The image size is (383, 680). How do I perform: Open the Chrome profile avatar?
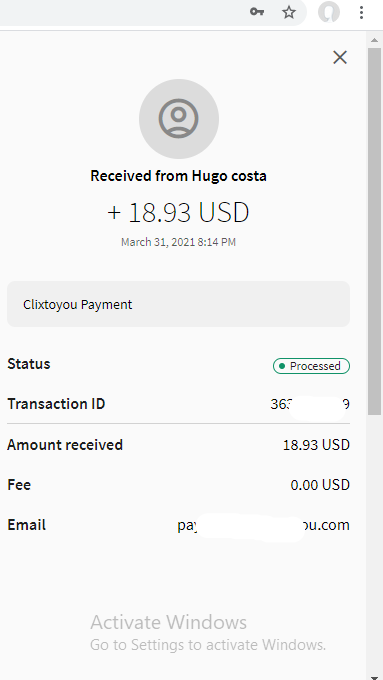(329, 12)
